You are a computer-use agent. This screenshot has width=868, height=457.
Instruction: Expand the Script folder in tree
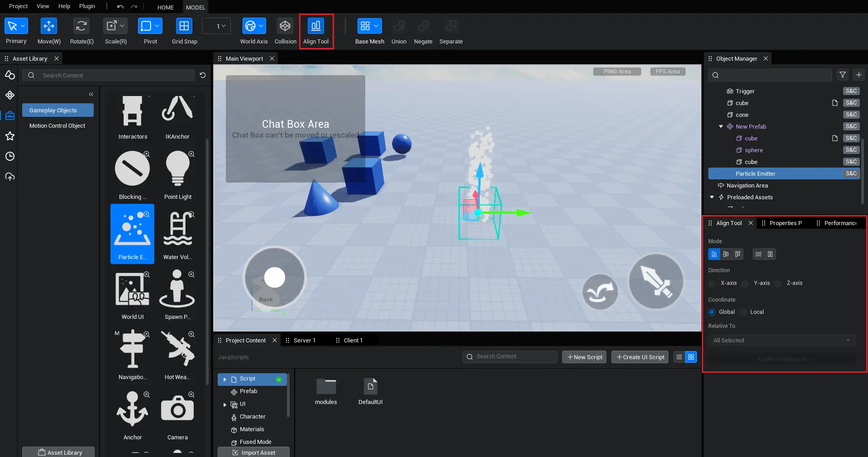point(224,379)
